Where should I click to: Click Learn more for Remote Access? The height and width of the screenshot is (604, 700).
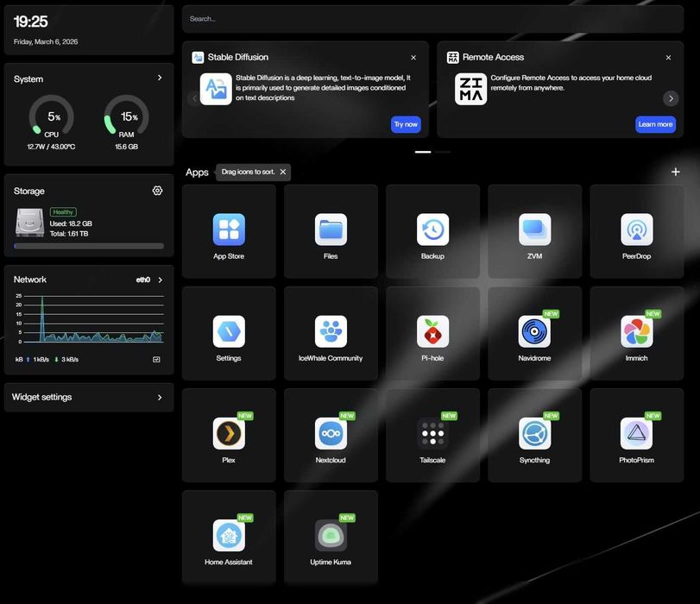tap(655, 124)
